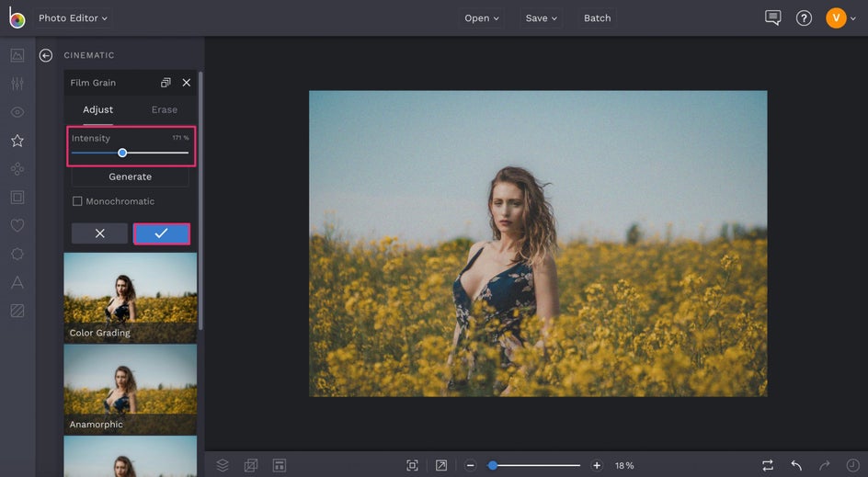Select the Text tool in left sidebar

coord(17,282)
